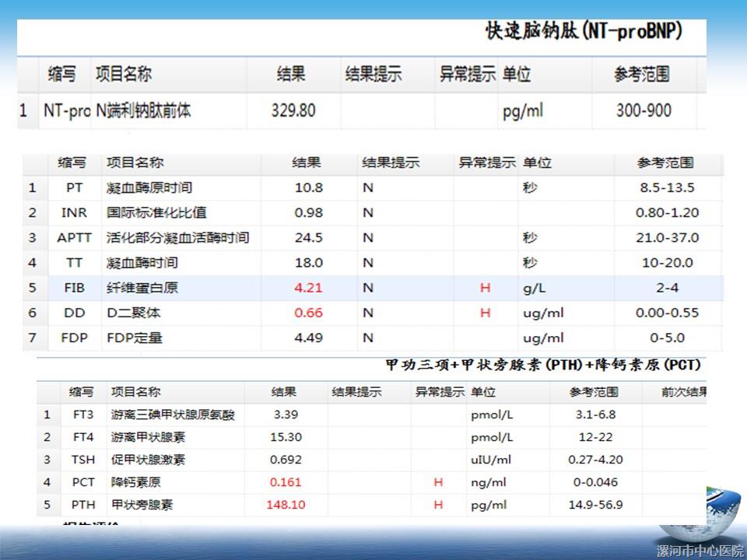This screenshot has width=747, height=560.
Task: Click the NT-proBNP result 329.80
Action: pyautogui.click(x=293, y=111)
